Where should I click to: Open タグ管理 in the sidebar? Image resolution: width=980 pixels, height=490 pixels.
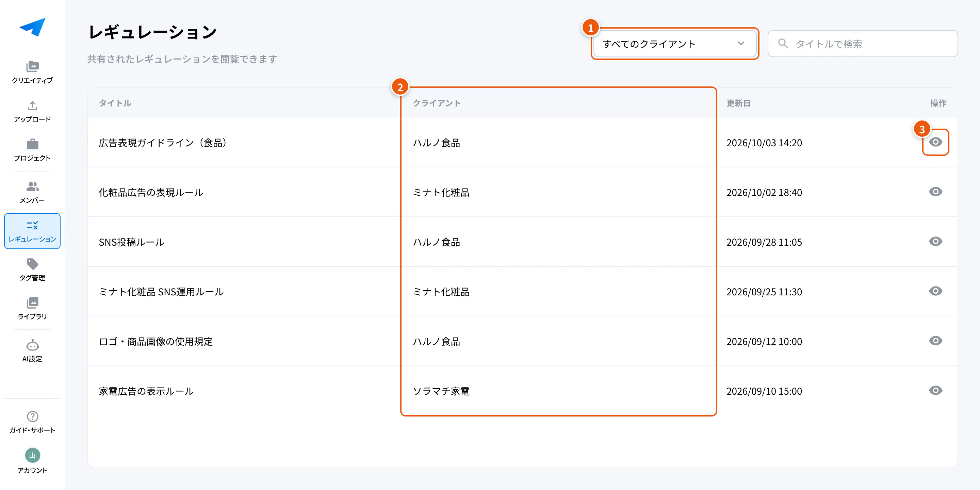32,270
